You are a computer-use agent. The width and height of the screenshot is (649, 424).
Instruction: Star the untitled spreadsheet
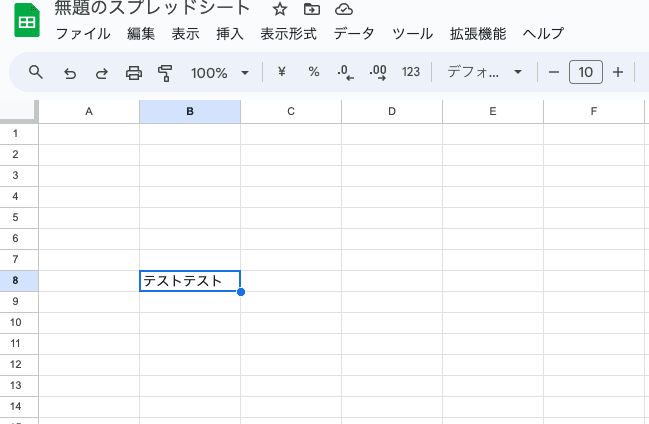pyautogui.click(x=280, y=9)
